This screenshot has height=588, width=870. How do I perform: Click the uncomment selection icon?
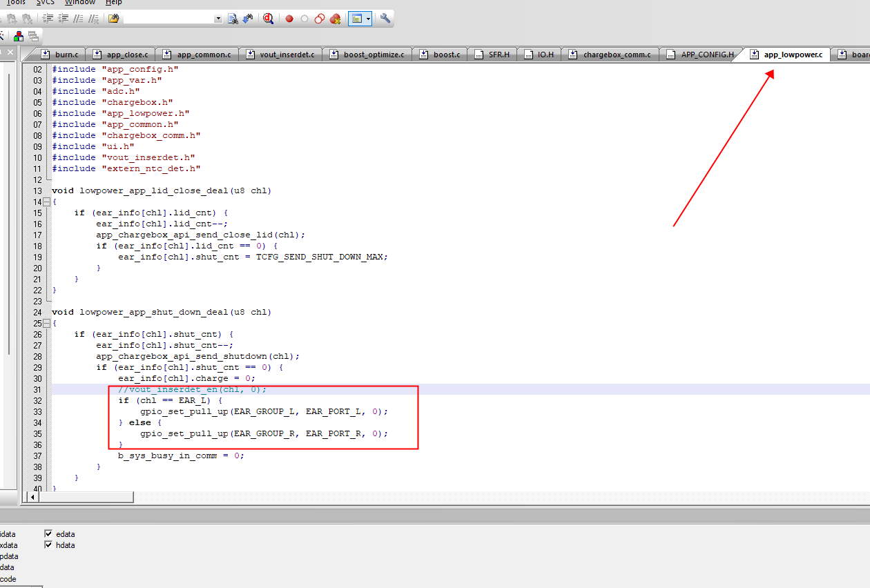pos(94,19)
